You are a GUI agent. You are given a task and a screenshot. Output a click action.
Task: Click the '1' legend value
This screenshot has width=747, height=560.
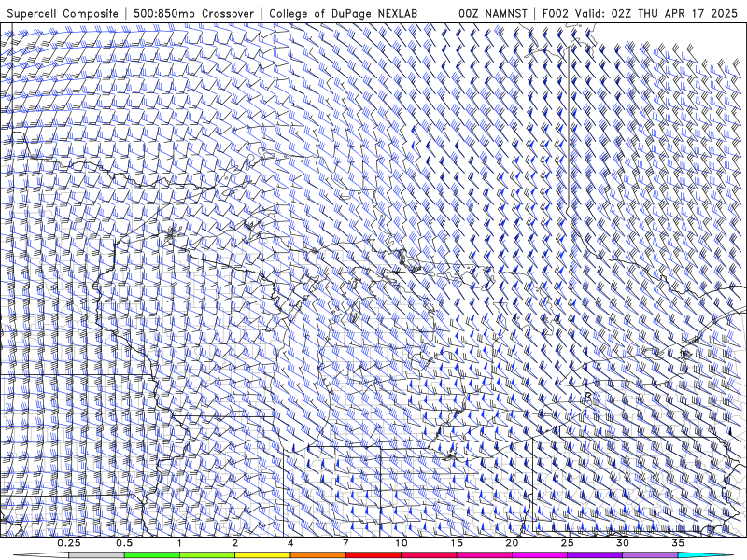tap(179, 543)
